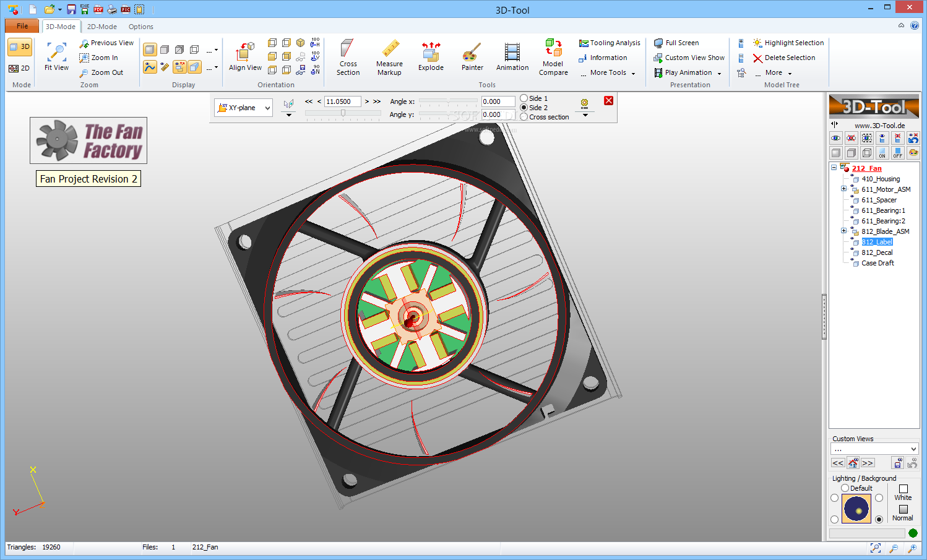Open the Painter tool

coord(472,57)
